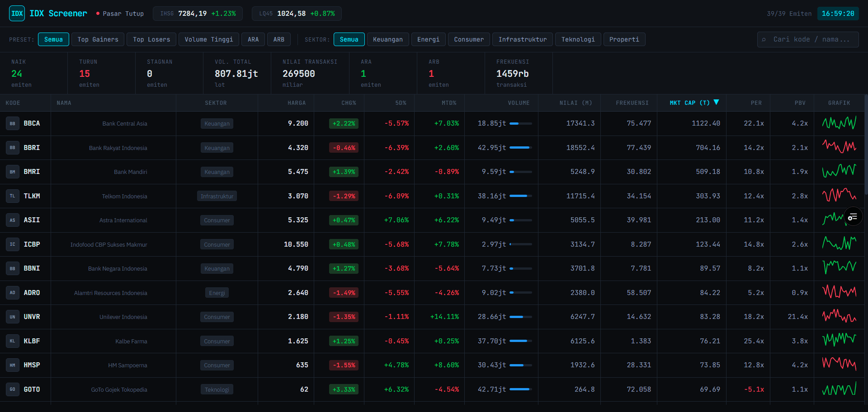Sort table by FREKUENSI column
This screenshot has width=868, height=412.
[x=629, y=103]
